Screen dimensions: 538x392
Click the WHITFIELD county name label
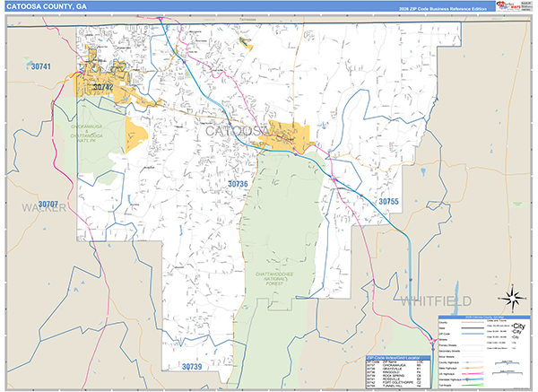click(x=436, y=301)
